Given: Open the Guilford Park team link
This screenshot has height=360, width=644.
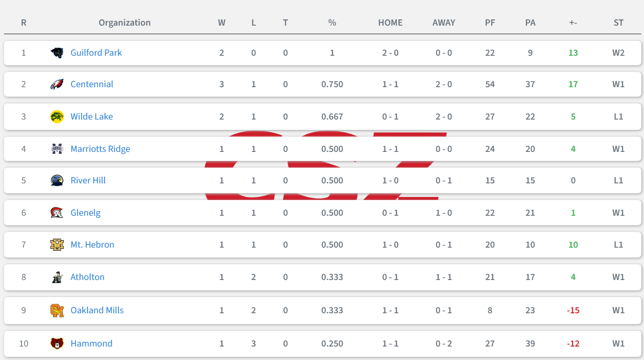Looking at the screenshot, I should [96, 53].
